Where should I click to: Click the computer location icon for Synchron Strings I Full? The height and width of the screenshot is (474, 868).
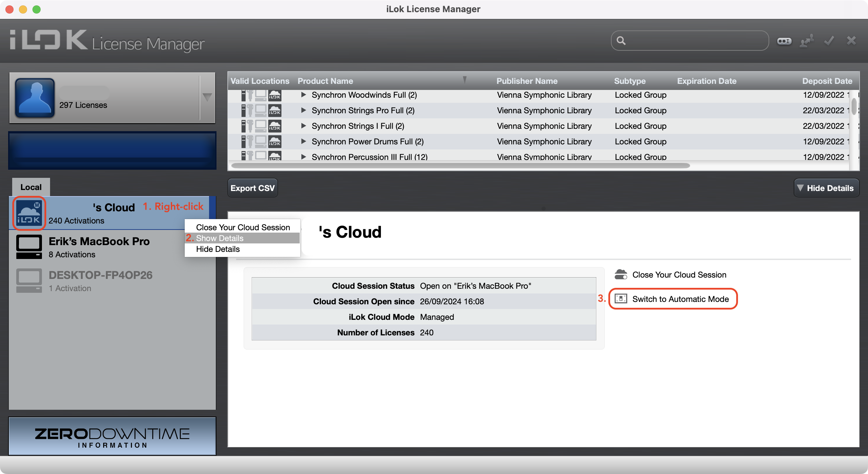coord(261,126)
